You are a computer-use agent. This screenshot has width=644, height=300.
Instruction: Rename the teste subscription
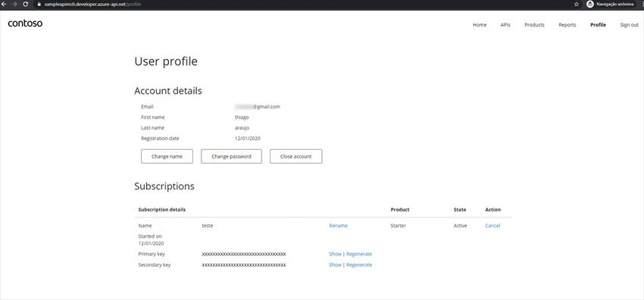(338, 226)
